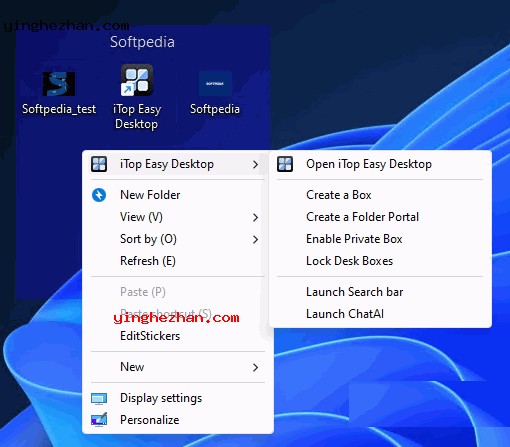The width and height of the screenshot is (510, 447).
Task: Expand the iTop Easy Desktop submenu arrow
Action: point(255,164)
